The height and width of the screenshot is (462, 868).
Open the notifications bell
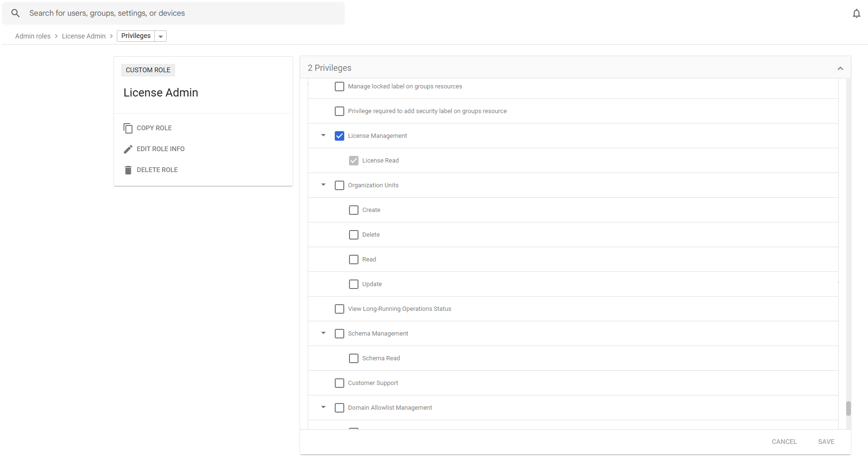pos(856,13)
